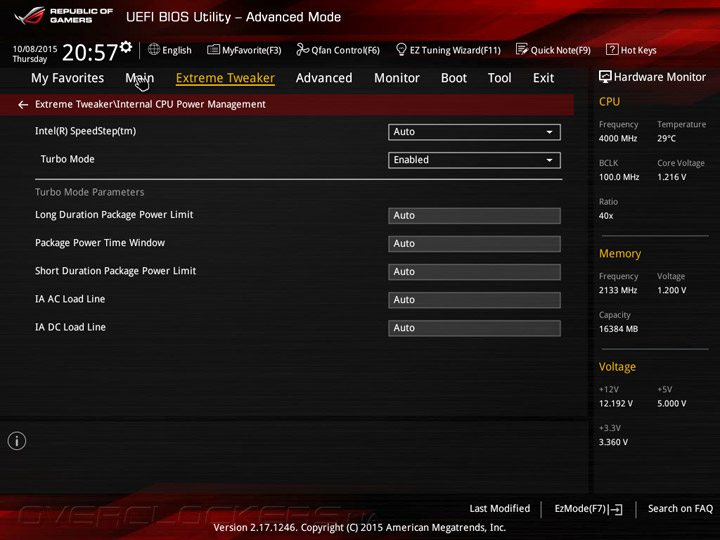Click the settings gear next to the clock
Image resolution: width=720 pixels, height=540 pixels.
(x=126, y=46)
